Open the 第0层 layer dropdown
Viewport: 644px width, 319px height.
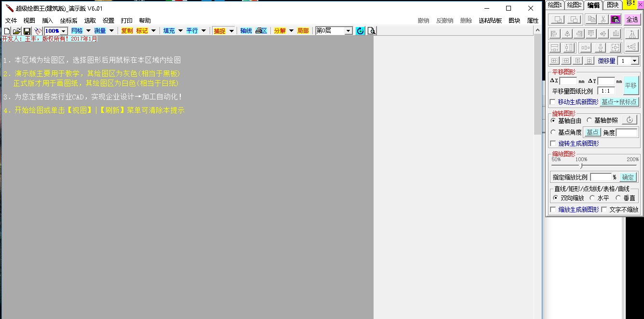(349, 31)
